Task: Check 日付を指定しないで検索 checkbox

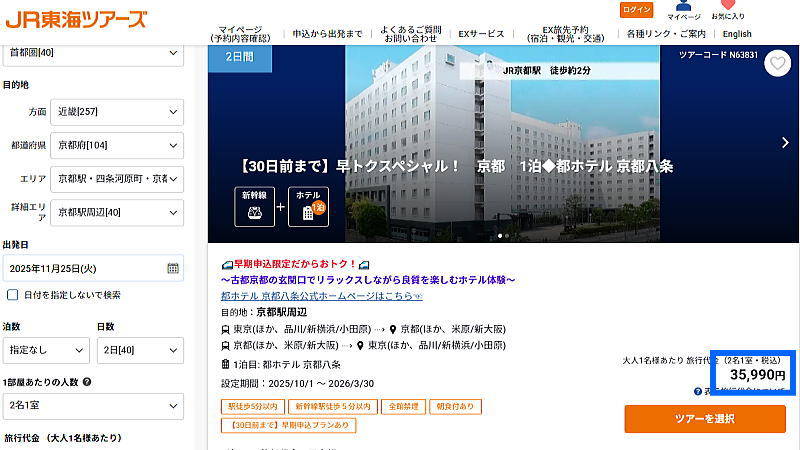Action: point(13,295)
